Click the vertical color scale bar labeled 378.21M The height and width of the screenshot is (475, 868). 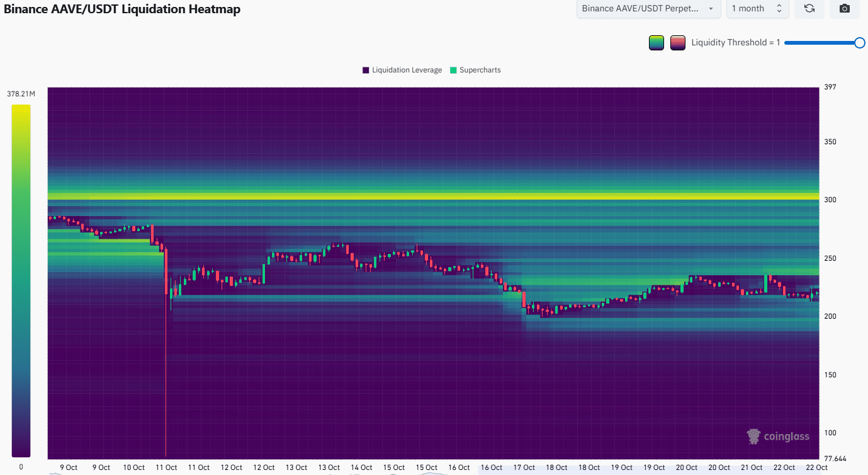(x=21, y=280)
